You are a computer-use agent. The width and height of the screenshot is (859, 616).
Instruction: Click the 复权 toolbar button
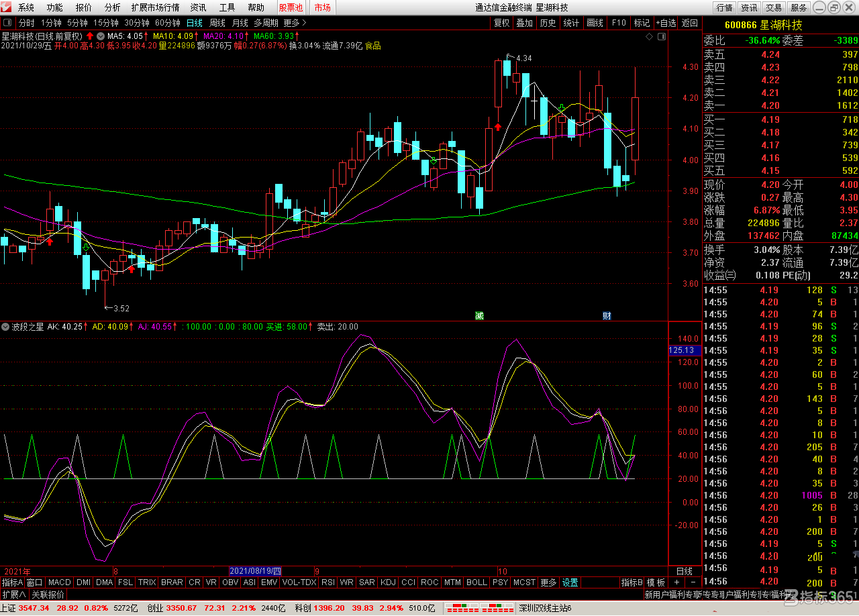pos(502,23)
